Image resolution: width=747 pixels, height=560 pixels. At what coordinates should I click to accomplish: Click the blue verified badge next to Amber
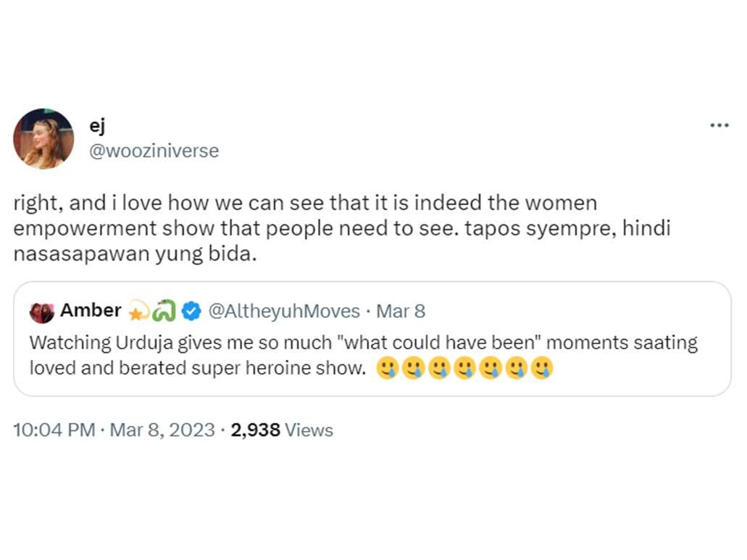pyautogui.click(x=190, y=311)
